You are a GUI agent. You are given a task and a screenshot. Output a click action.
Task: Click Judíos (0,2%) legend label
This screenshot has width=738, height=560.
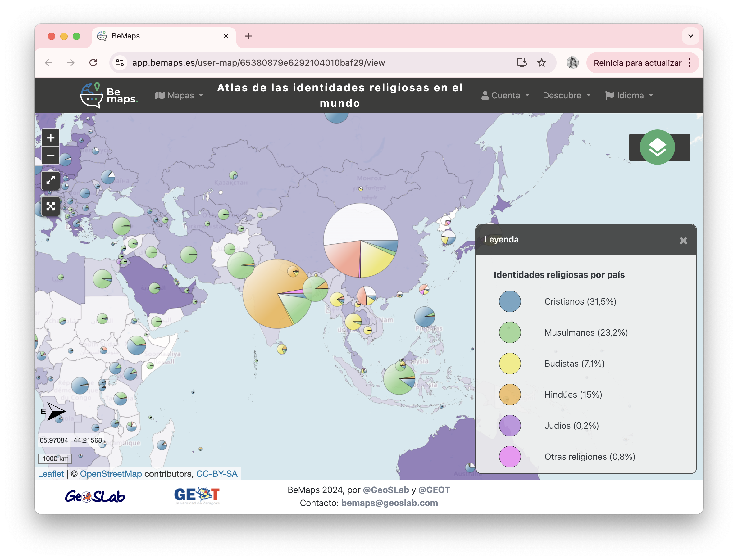click(x=572, y=426)
